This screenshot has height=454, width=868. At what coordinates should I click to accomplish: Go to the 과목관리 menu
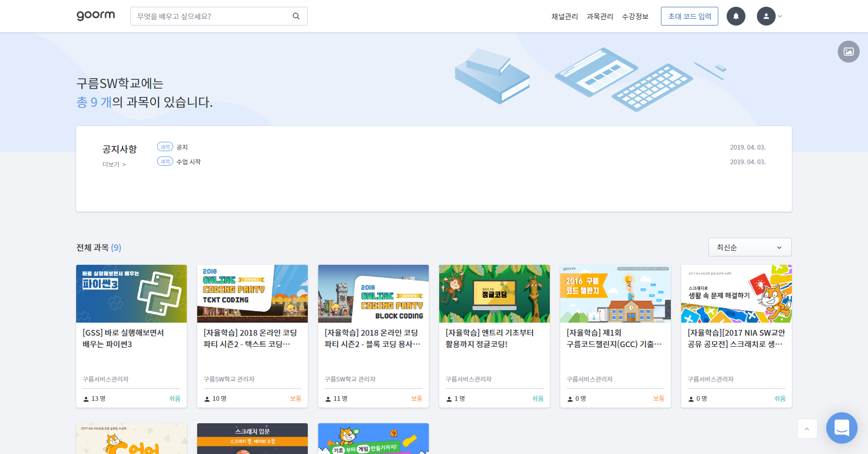(x=599, y=17)
